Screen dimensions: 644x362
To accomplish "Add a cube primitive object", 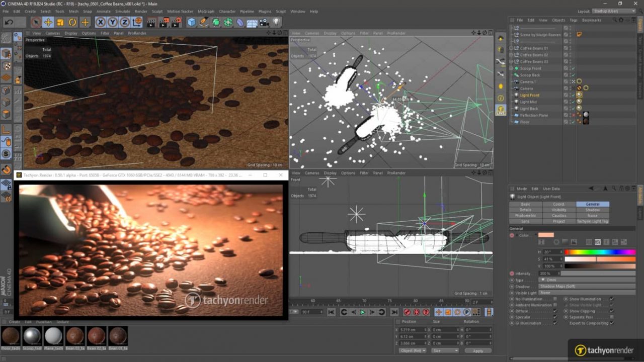I will (x=192, y=22).
